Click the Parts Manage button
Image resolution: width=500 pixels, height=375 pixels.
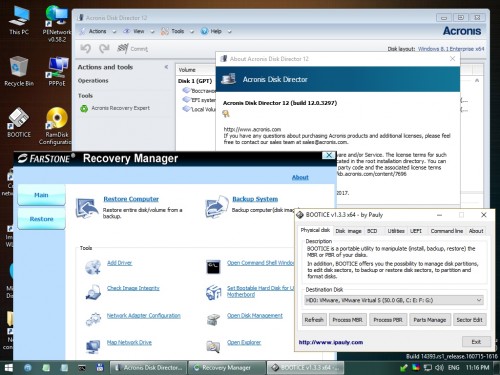(x=430, y=320)
